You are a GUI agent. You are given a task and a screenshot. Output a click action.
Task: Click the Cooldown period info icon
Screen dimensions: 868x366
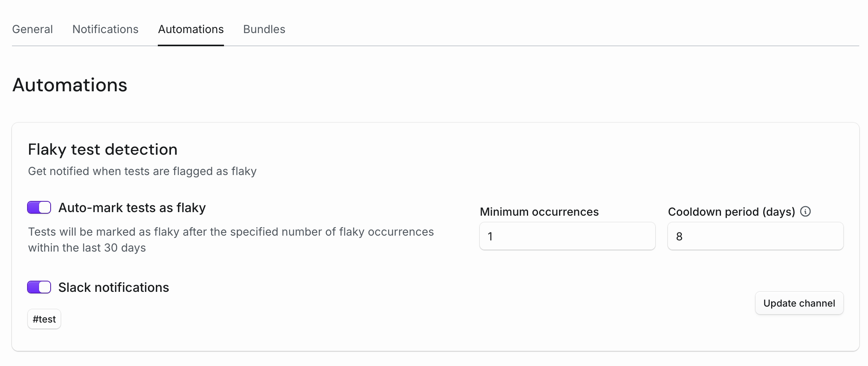coord(805,212)
